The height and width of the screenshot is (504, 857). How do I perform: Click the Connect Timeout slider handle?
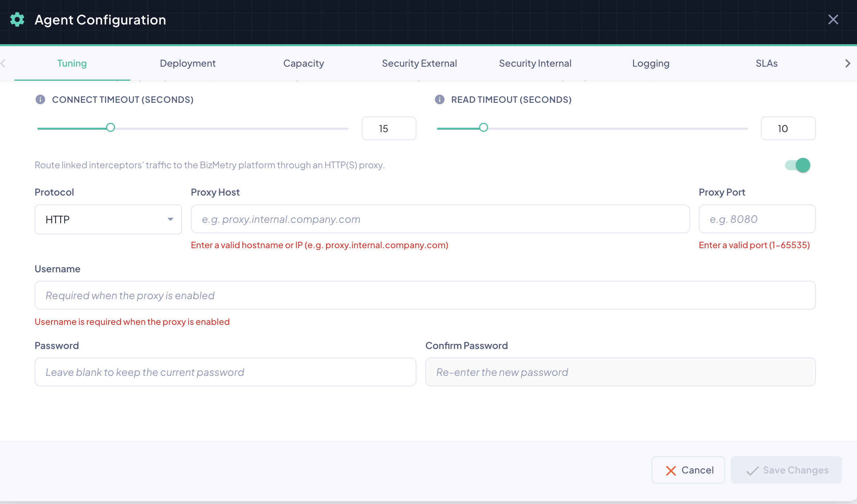pyautogui.click(x=111, y=128)
